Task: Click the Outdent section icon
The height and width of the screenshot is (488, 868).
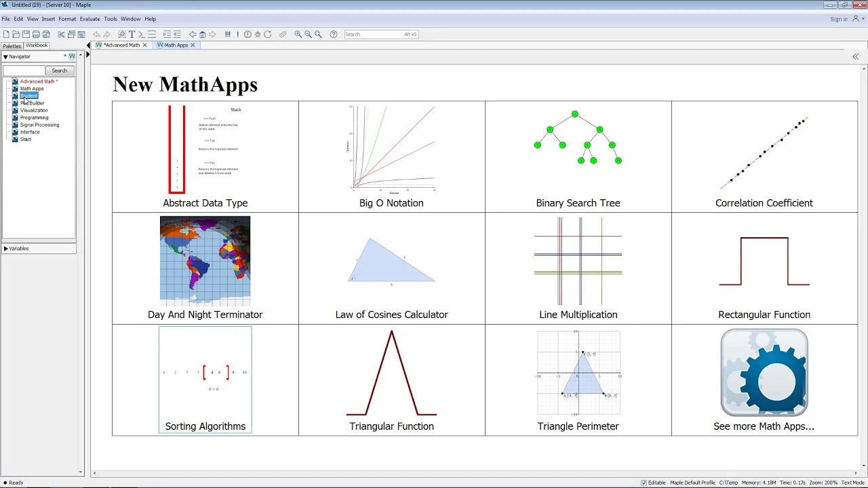Action: coord(177,34)
